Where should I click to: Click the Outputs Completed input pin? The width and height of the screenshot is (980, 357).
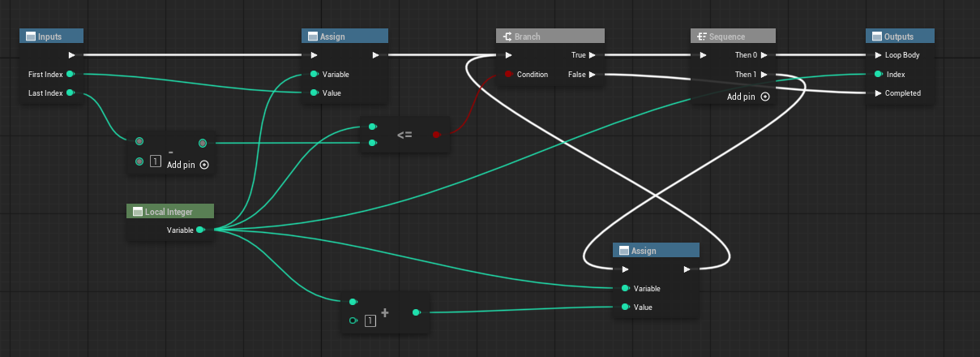tap(878, 92)
